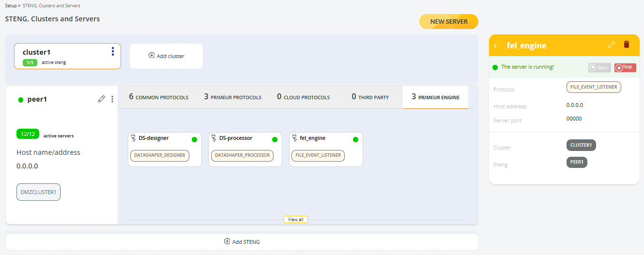
Task: Click the pencil edit icon for fel_engine
Action: [612, 45]
